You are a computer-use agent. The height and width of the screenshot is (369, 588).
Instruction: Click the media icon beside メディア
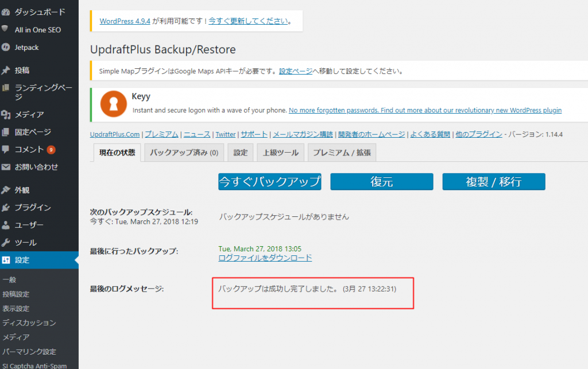tap(6, 114)
